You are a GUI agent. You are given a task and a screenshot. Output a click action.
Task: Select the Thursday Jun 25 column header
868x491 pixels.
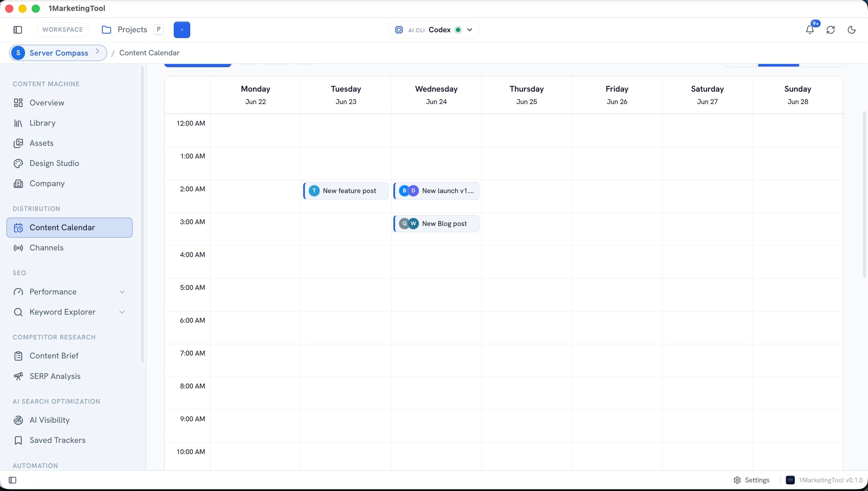pyautogui.click(x=527, y=95)
